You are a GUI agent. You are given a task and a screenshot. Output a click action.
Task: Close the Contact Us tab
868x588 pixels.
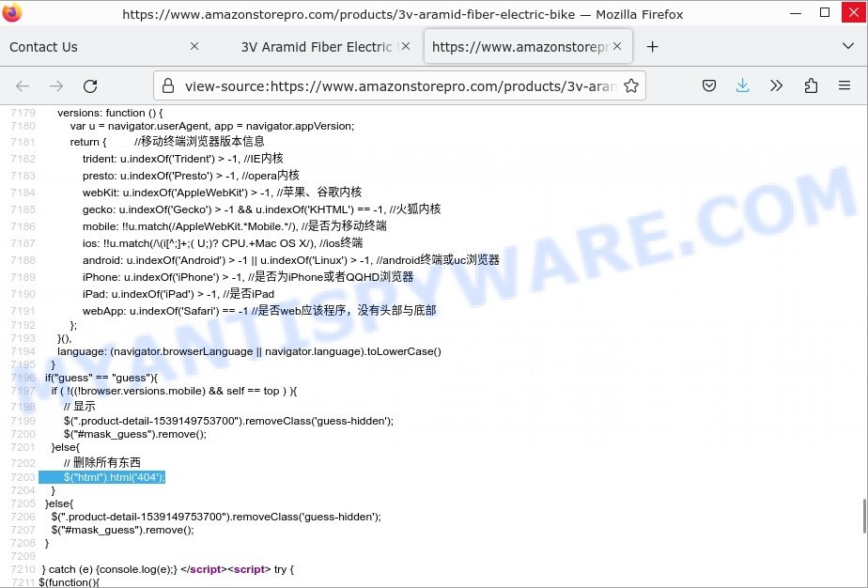194,47
